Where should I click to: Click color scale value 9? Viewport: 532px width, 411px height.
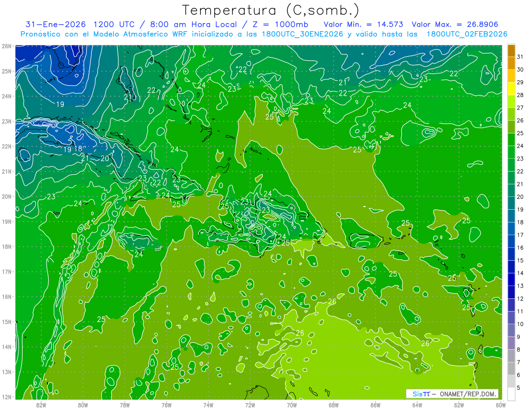[519, 337]
